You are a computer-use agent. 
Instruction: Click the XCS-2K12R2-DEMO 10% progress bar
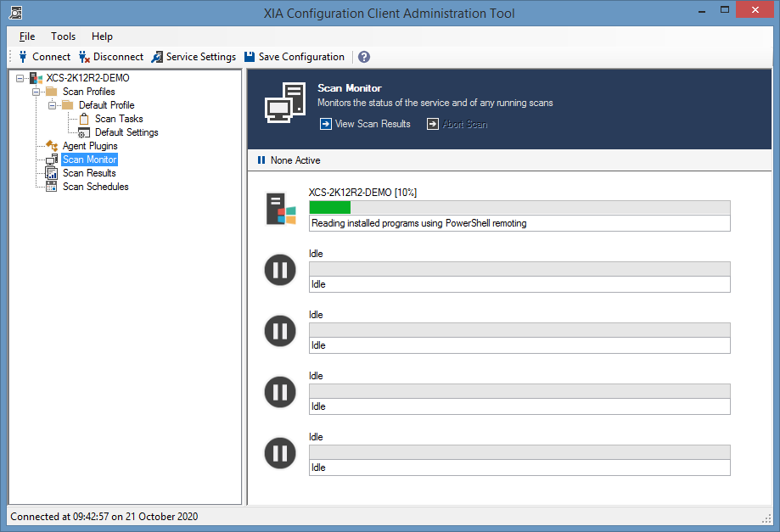pos(519,207)
